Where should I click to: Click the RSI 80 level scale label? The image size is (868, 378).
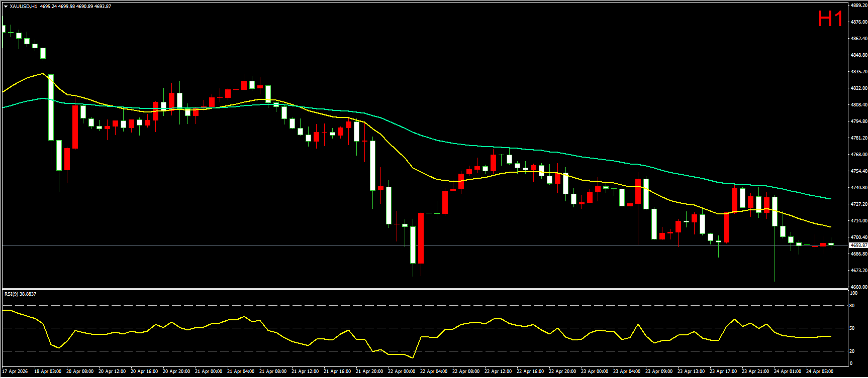(852, 306)
